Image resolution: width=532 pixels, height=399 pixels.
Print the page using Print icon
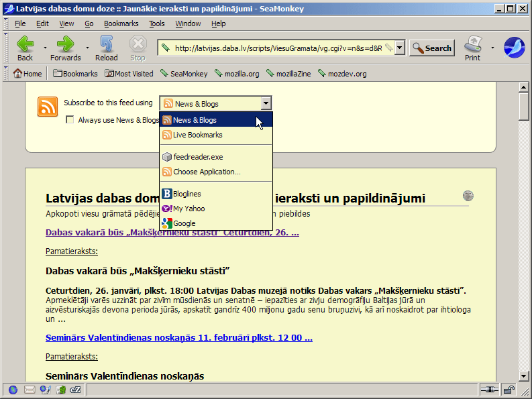pyautogui.click(x=472, y=48)
